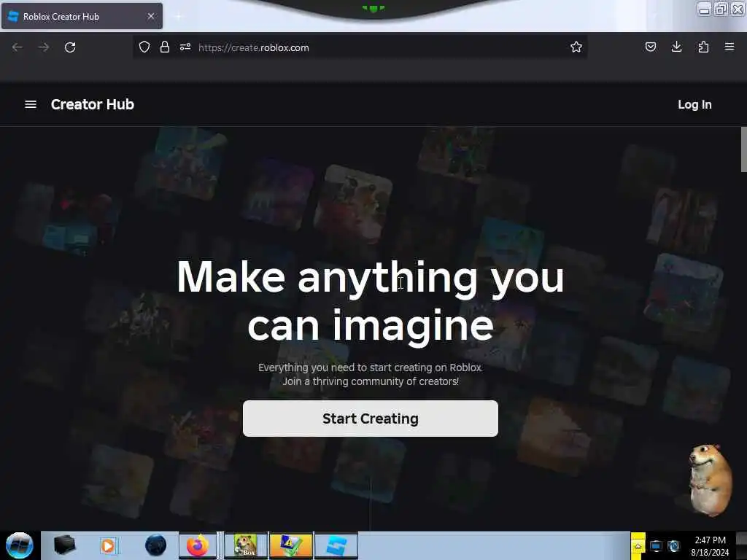Click the taskbar clock showing 2:47 PM

click(x=710, y=546)
